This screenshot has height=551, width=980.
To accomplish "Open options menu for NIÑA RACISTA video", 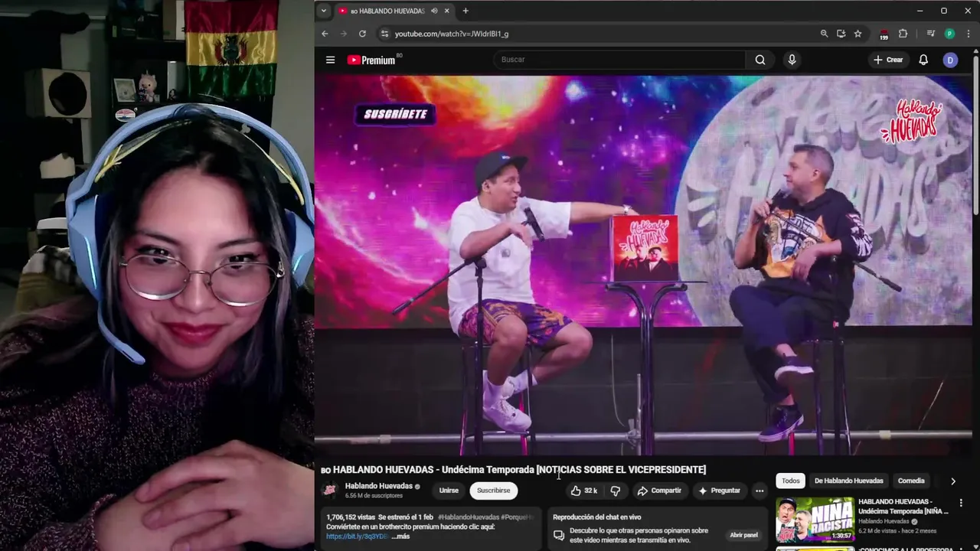I will [x=961, y=504].
